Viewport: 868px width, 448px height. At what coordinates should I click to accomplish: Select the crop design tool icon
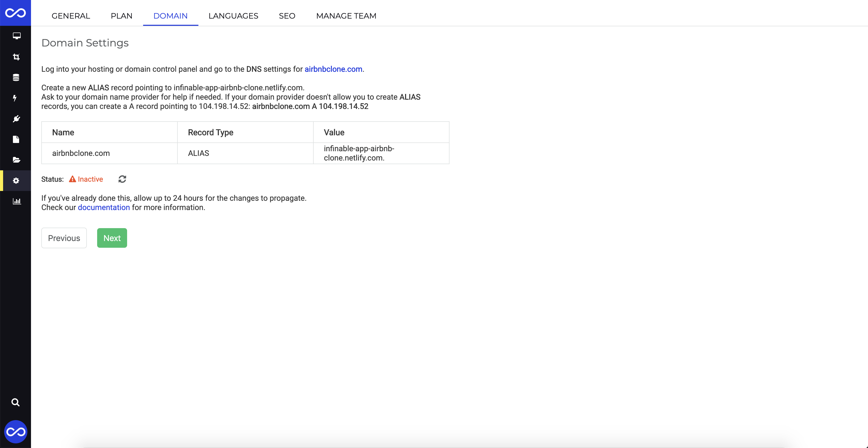point(16,57)
